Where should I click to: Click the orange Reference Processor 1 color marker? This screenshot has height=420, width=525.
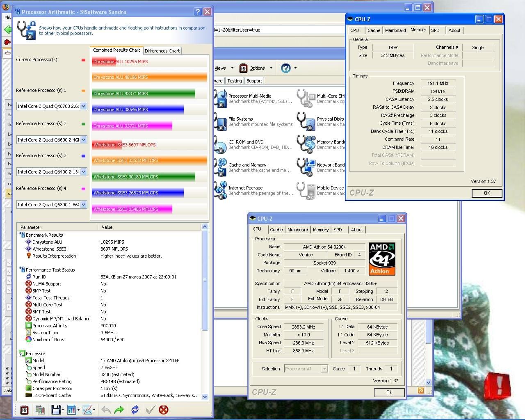84,91
